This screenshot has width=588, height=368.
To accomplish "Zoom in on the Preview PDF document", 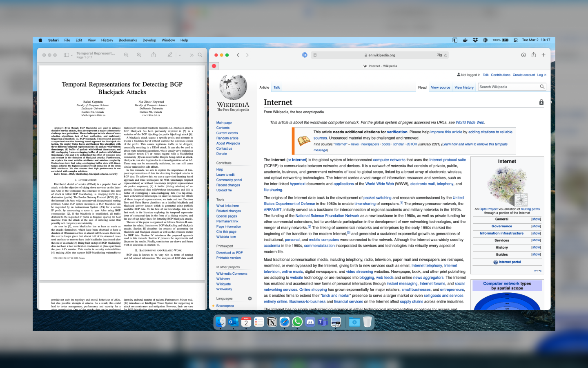I will (139, 55).
